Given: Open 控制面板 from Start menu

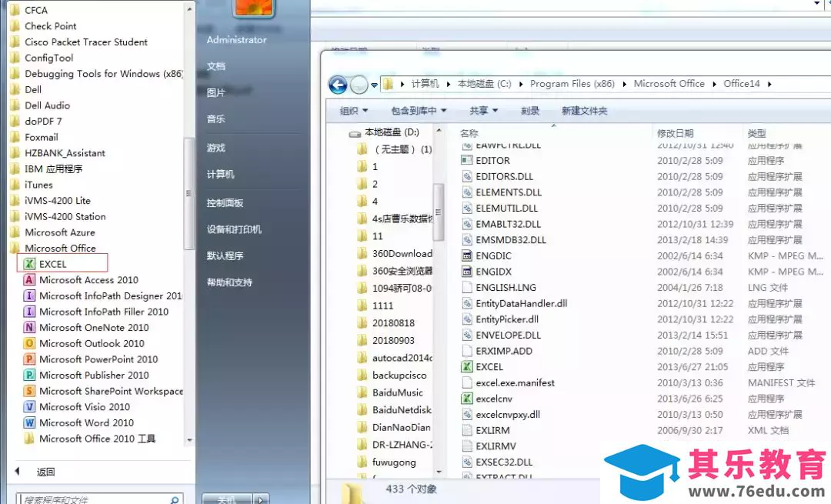Looking at the screenshot, I should 225,203.
